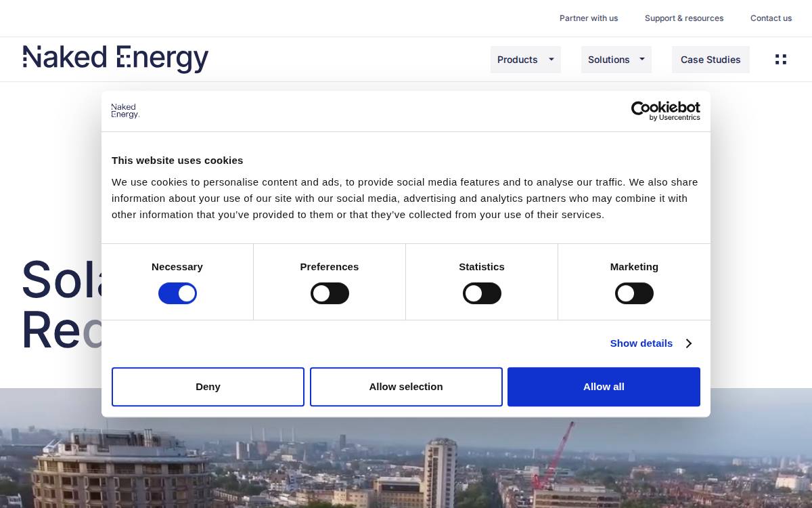This screenshot has height=508, width=812.
Task: Click the small Naked Energy dialog logo
Action: point(125,111)
